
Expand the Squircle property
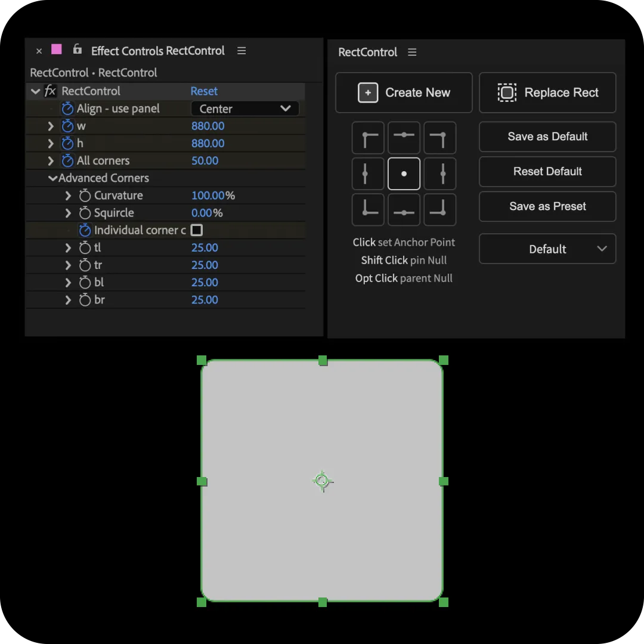point(68,213)
